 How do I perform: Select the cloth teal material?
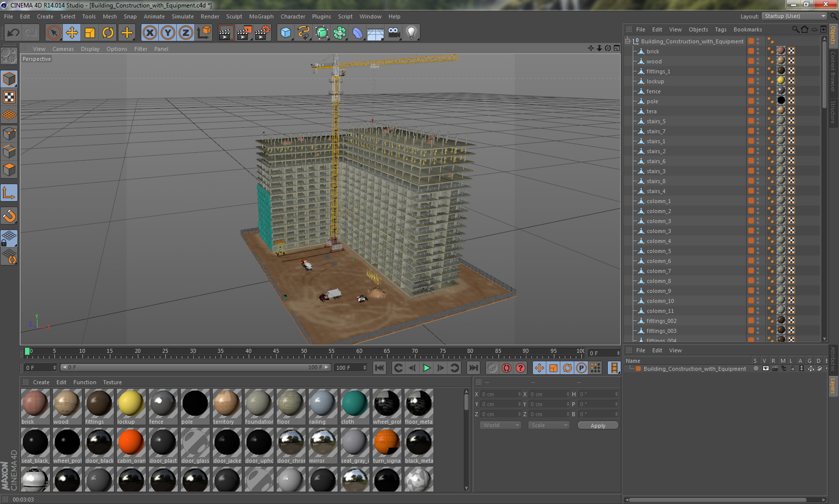(355, 404)
